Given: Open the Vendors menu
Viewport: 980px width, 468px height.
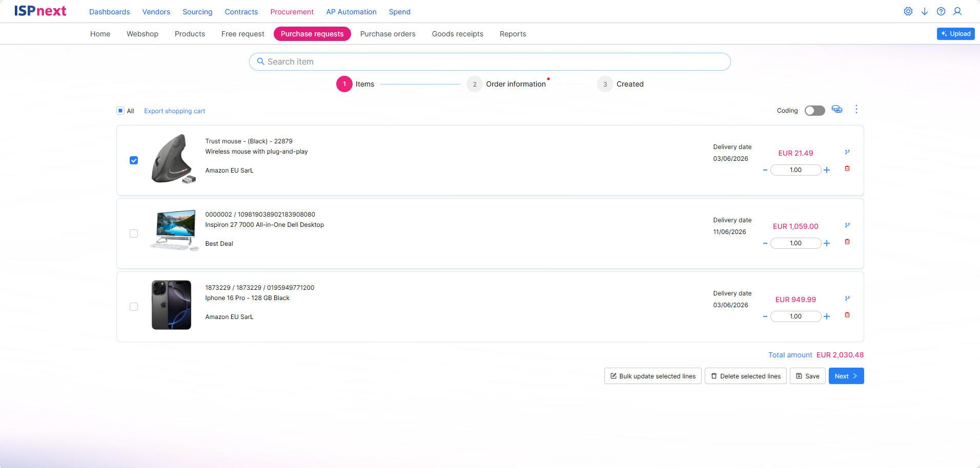Looking at the screenshot, I should point(156,12).
